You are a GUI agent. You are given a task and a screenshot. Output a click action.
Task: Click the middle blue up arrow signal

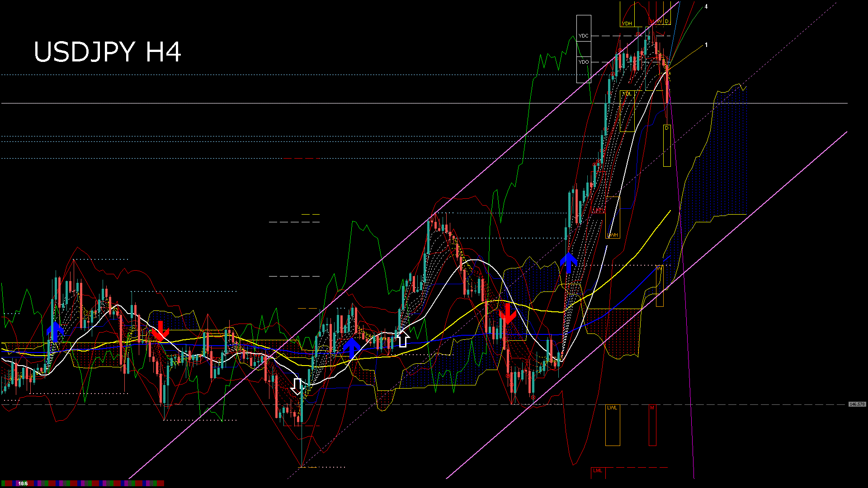(x=351, y=348)
